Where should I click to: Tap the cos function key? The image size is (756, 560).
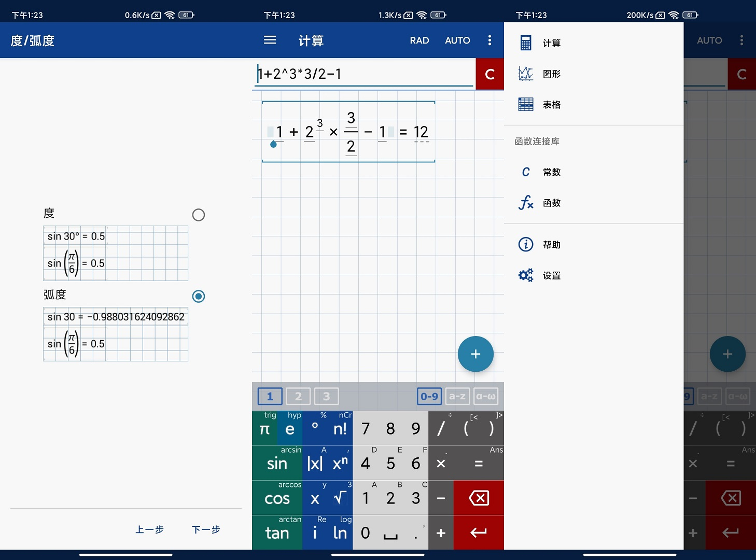(x=277, y=498)
